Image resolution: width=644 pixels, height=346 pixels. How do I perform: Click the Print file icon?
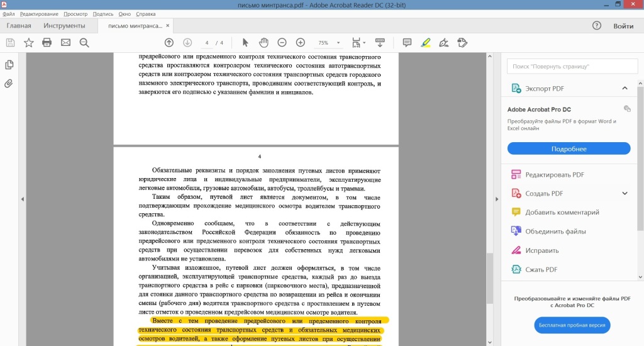(47, 43)
